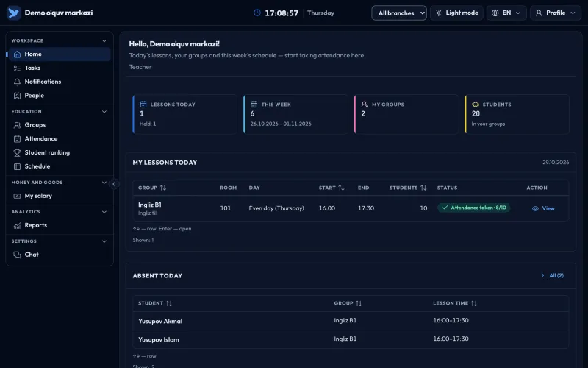The height and width of the screenshot is (368, 588).
Task: View the Ingliz B1 lesson
Action: click(x=543, y=208)
